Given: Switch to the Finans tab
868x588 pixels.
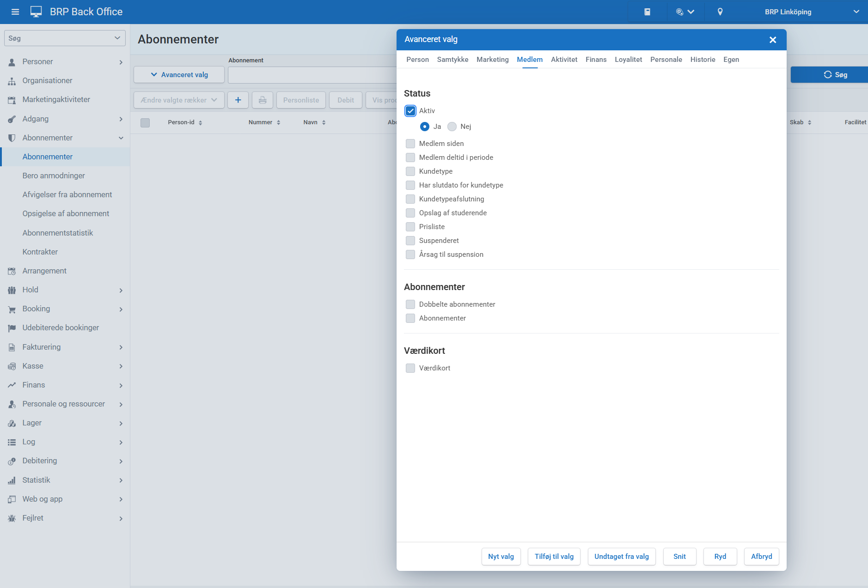Looking at the screenshot, I should point(596,60).
